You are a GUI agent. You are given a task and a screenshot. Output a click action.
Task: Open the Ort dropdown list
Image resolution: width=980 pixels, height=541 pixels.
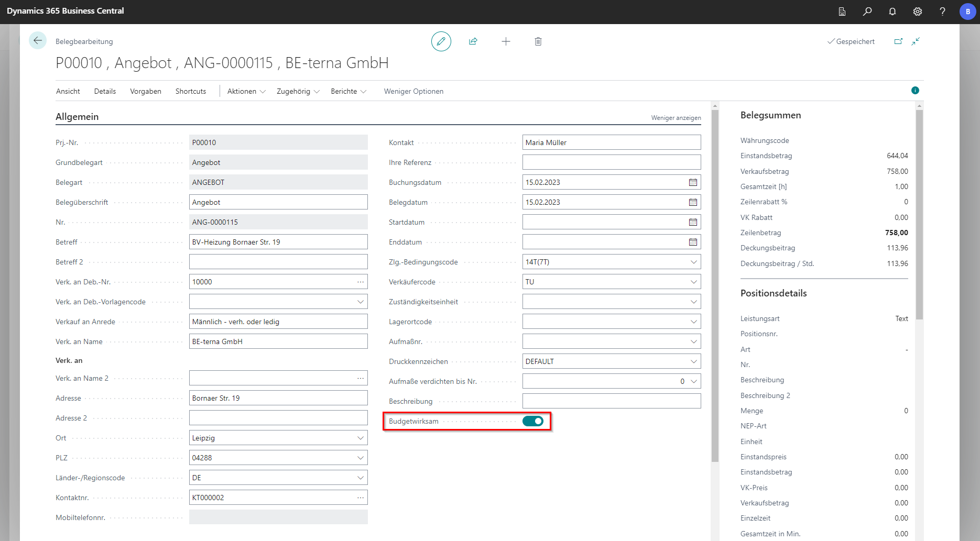pos(360,438)
